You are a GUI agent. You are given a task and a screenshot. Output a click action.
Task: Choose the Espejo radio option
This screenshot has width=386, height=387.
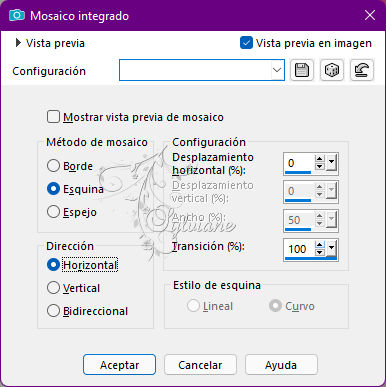tap(53, 212)
